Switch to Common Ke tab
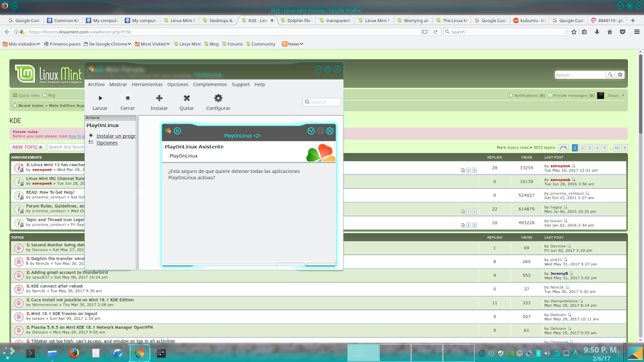 [x=63, y=20]
